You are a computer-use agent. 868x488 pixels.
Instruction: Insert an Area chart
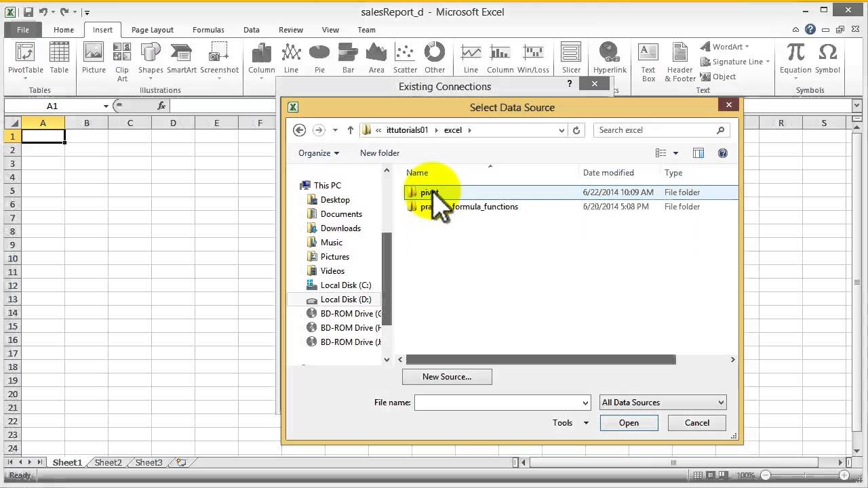[376, 59]
